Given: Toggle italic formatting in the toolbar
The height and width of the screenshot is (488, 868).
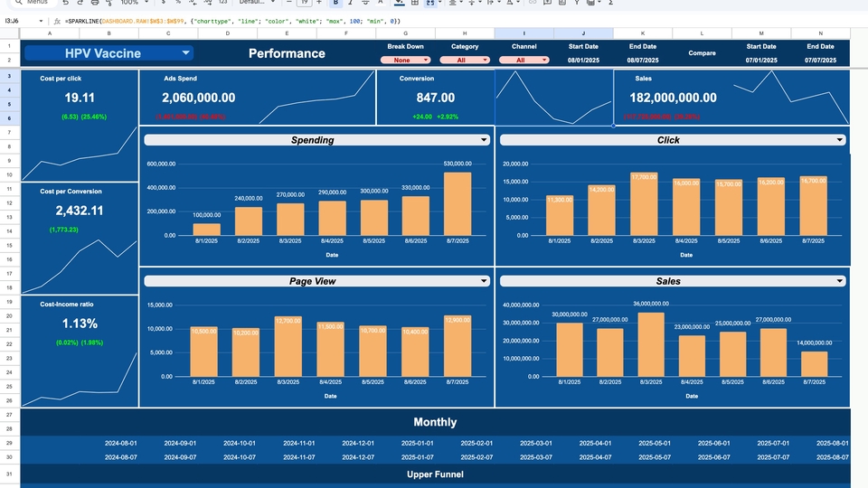Looking at the screenshot, I should 350,3.
